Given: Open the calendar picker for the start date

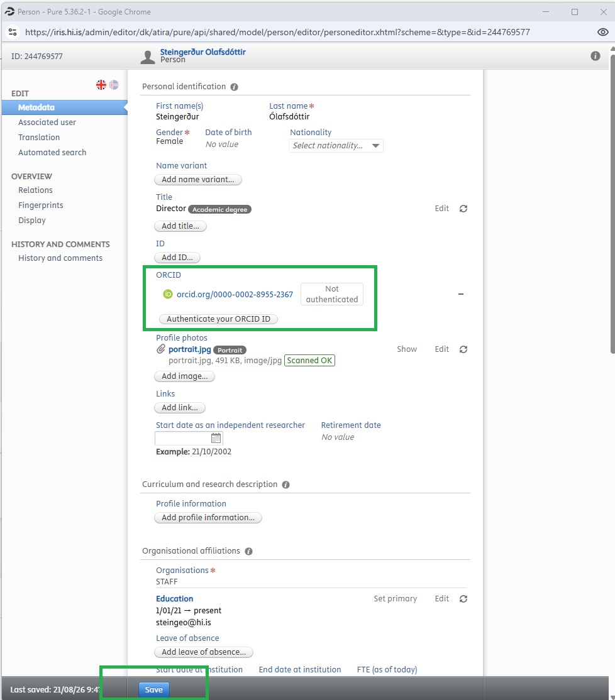Looking at the screenshot, I should coord(216,438).
